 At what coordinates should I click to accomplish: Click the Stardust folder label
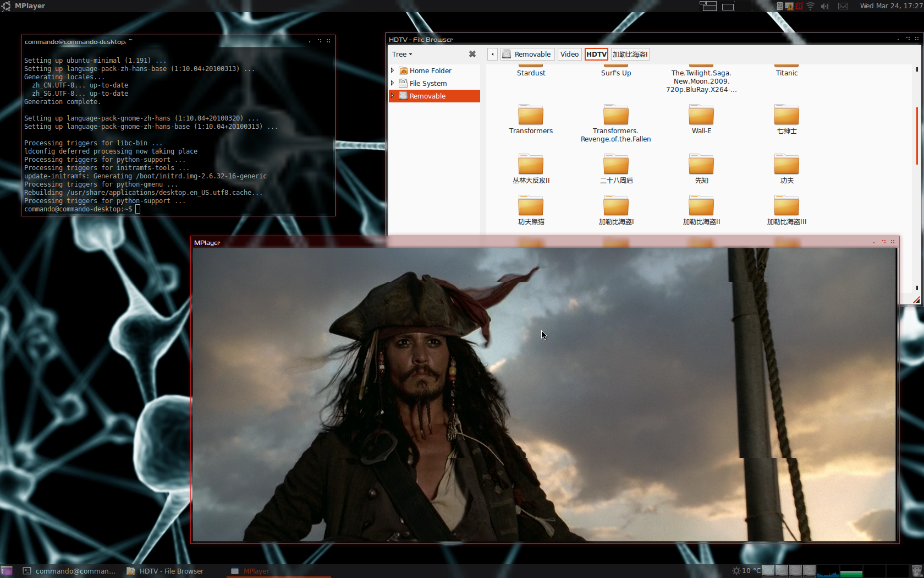pos(531,73)
